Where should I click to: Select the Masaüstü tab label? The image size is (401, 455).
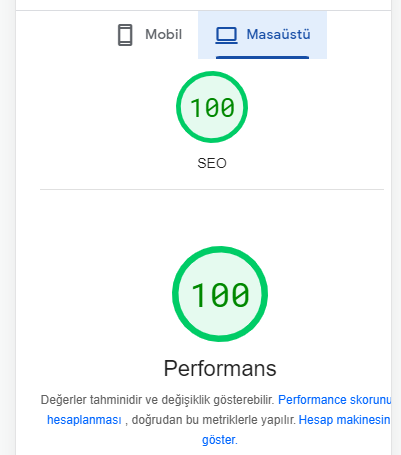[x=278, y=34]
